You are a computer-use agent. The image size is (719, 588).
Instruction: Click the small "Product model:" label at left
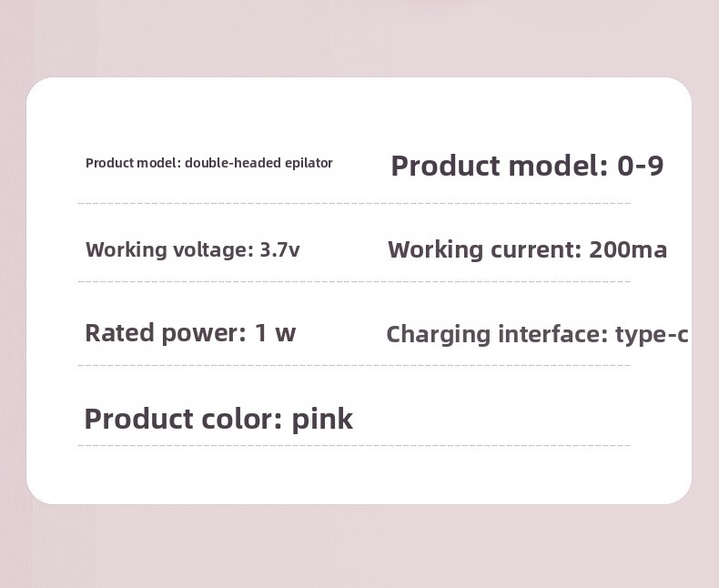133,163
